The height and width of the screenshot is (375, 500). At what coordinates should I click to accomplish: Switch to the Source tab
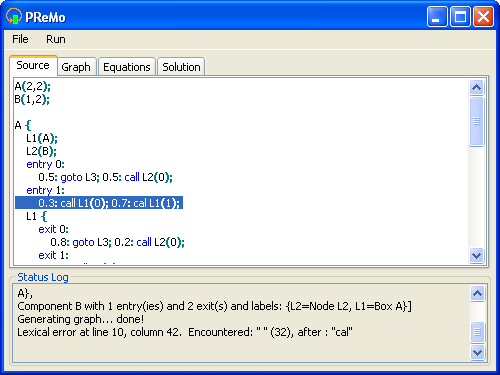point(33,65)
